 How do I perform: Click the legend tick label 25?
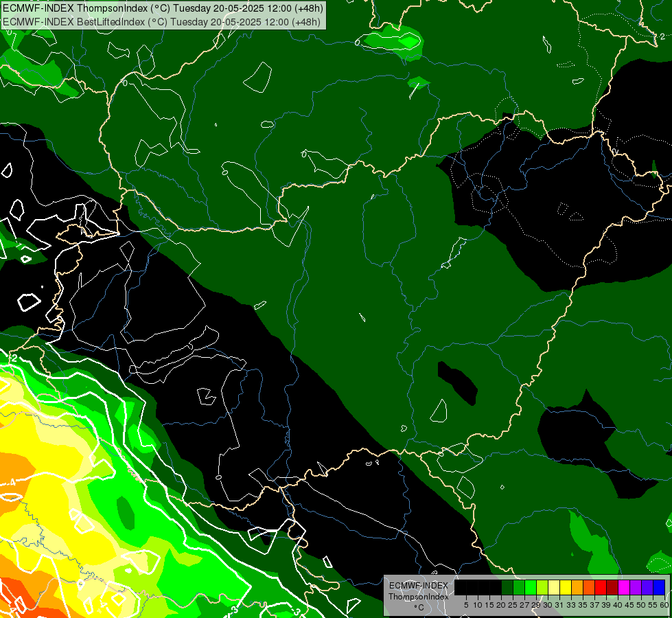pyautogui.click(x=513, y=605)
